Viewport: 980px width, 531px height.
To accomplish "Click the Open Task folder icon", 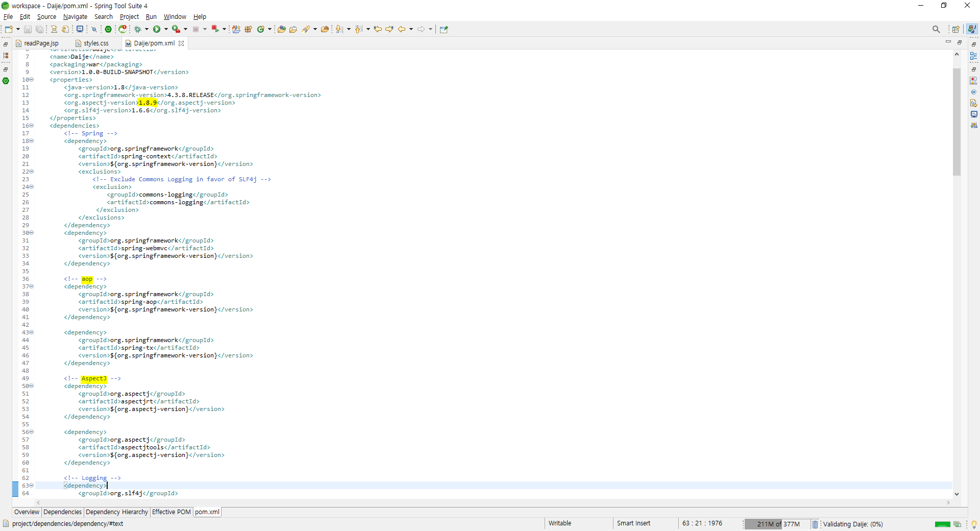I will (293, 29).
